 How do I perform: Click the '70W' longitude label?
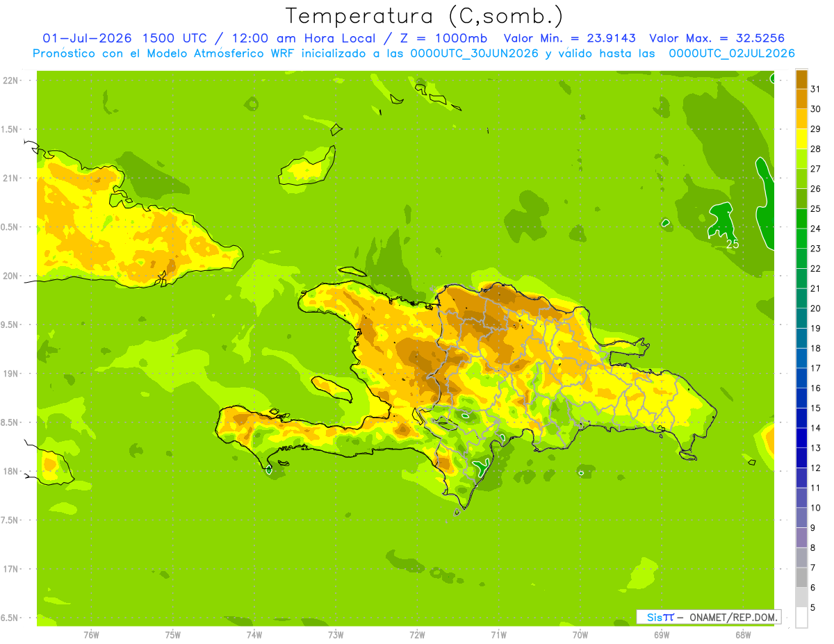click(x=580, y=635)
